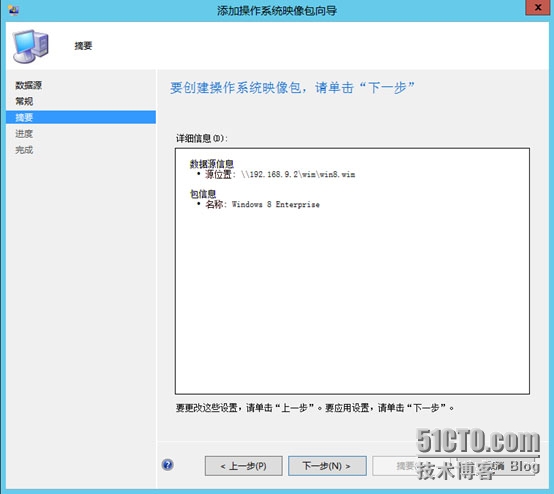Screen dimensions: 554x494
Task: Proceed with 下一步(N) button
Action: click(x=327, y=466)
